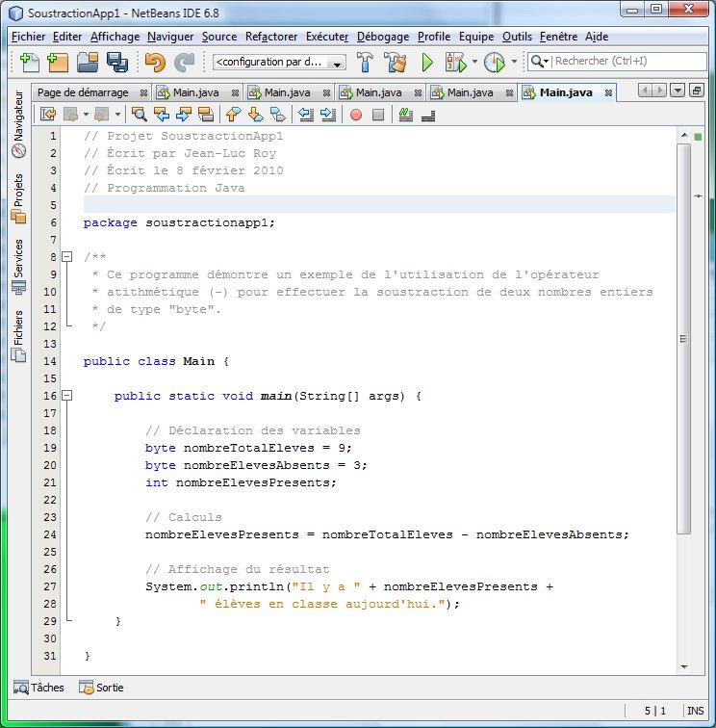Show the opened documents list dropdown
The image size is (716, 728).
pyautogui.click(x=678, y=91)
